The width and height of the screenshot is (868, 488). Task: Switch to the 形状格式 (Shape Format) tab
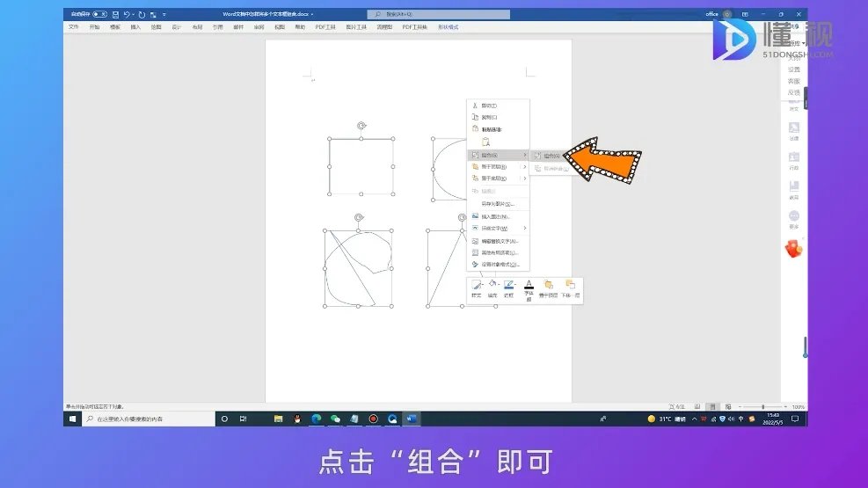(x=448, y=26)
